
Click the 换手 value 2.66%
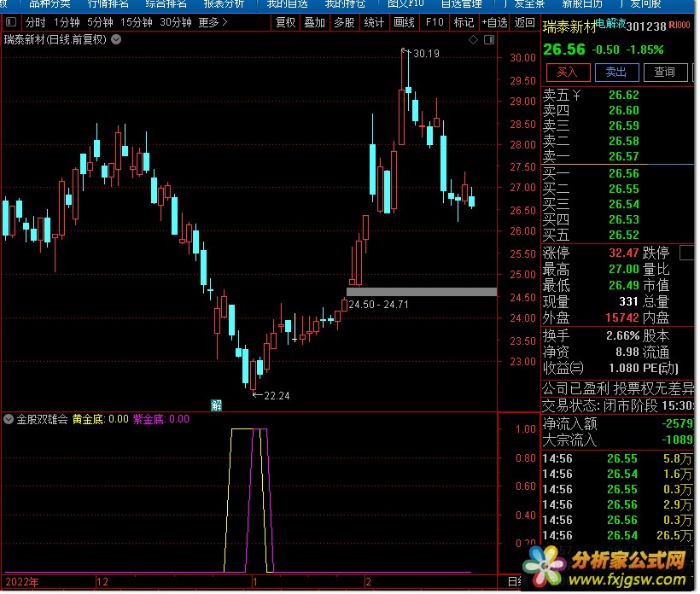[625, 336]
